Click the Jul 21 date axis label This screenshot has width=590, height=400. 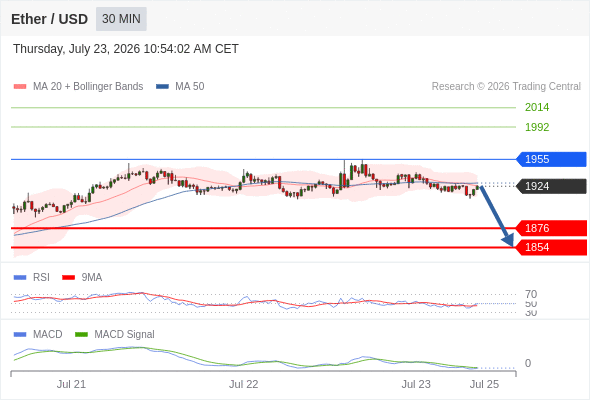point(71,384)
